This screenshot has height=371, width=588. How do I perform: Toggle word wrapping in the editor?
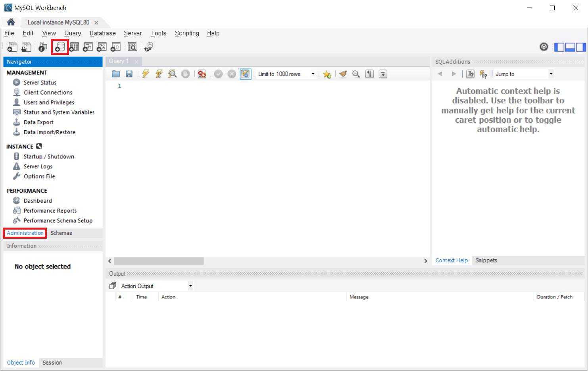(x=383, y=74)
